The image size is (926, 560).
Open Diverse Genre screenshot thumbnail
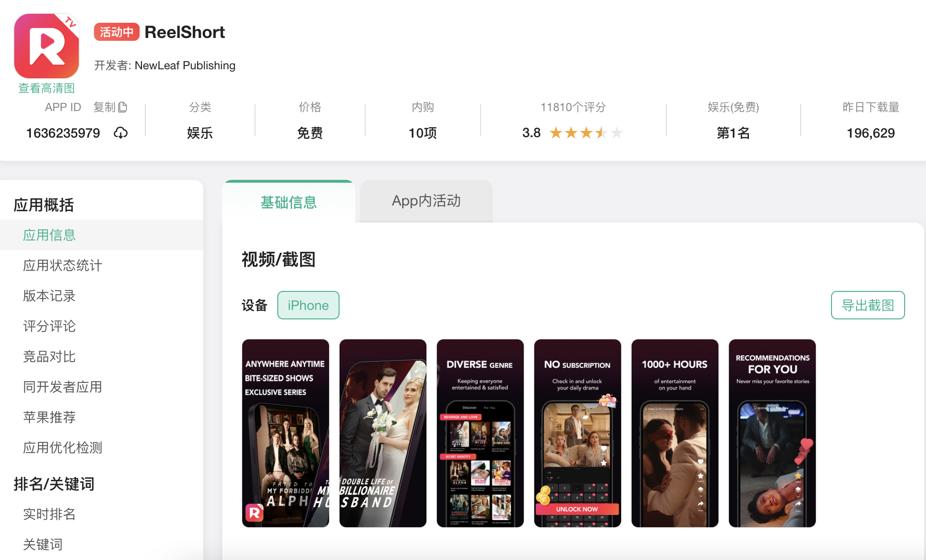[480, 433]
